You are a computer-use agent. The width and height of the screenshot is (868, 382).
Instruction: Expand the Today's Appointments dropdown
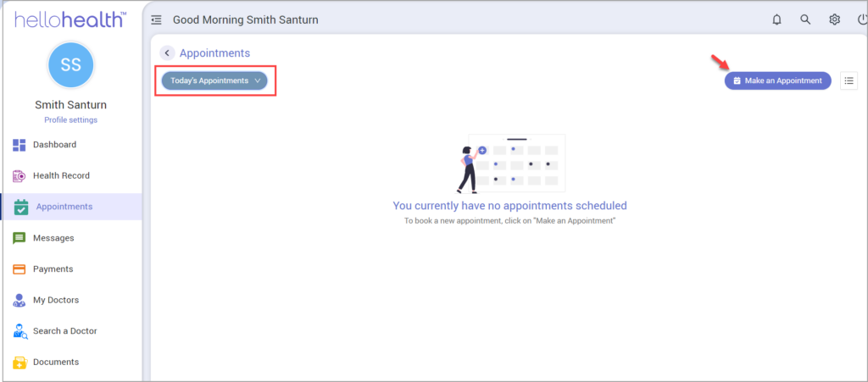tap(214, 81)
